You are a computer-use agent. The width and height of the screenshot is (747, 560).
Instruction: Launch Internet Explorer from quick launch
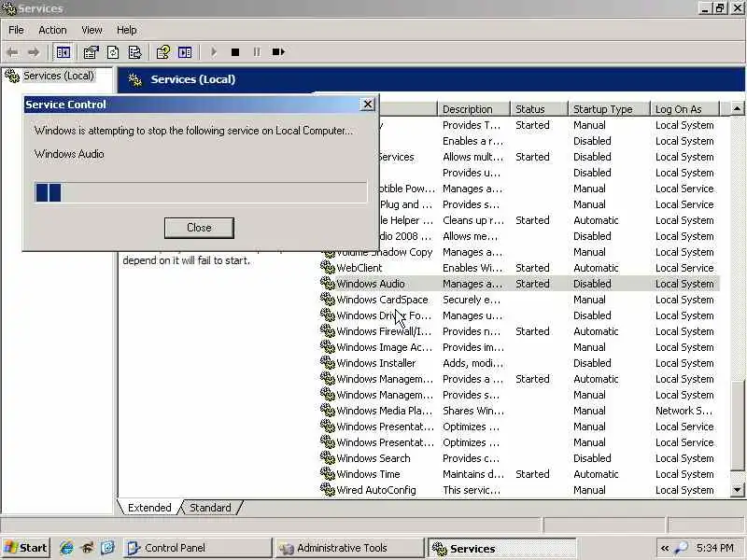(66, 548)
